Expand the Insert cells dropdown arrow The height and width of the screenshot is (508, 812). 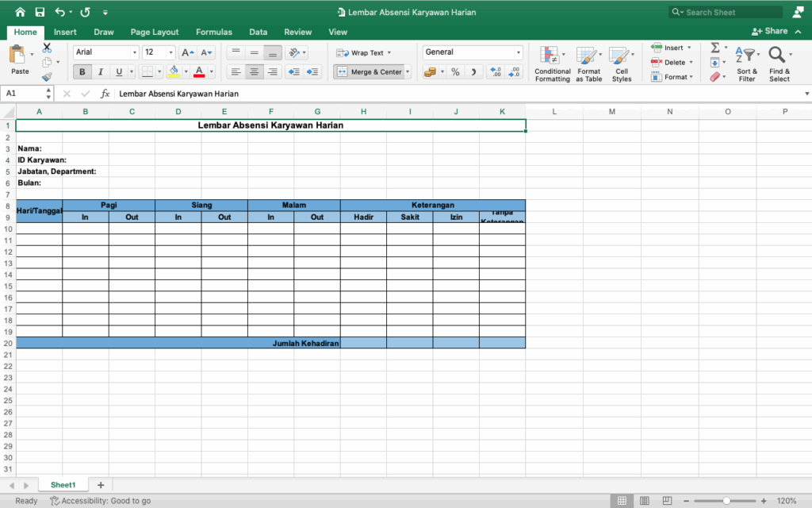click(689, 48)
